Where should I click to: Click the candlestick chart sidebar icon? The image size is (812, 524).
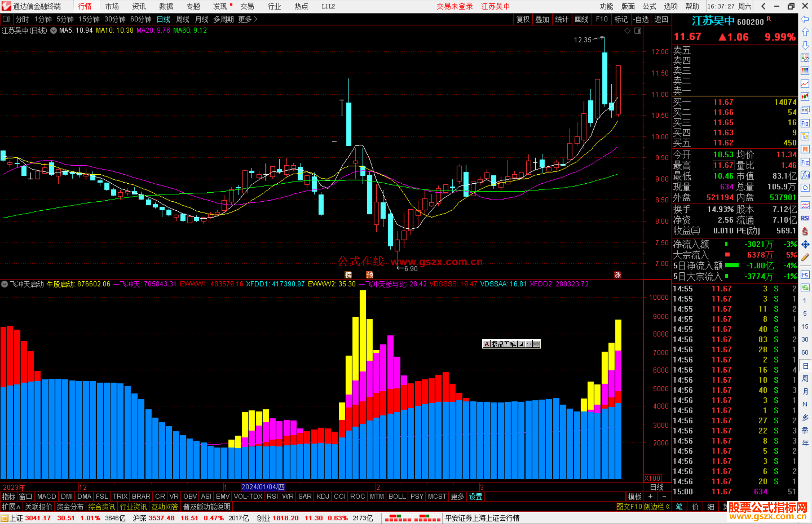click(x=805, y=97)
